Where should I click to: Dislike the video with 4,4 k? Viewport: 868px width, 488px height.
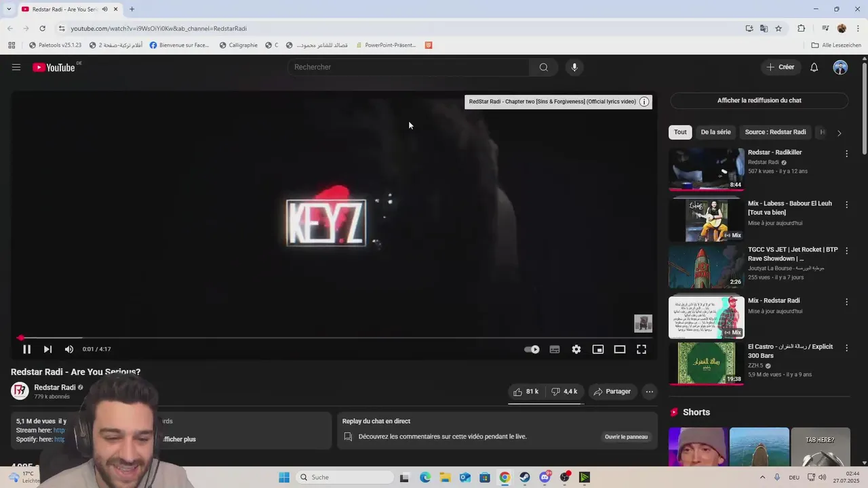click(564, 392)
